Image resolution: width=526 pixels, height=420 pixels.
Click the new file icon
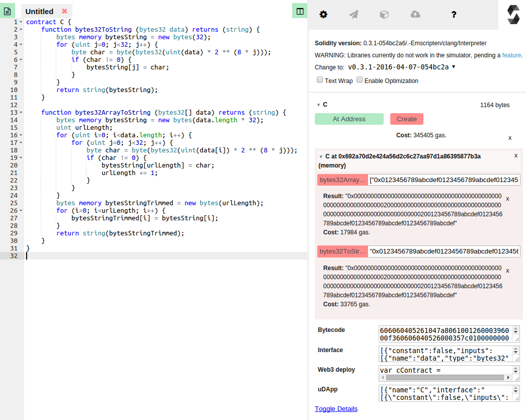pyautogui.click(x=7, y=11)
